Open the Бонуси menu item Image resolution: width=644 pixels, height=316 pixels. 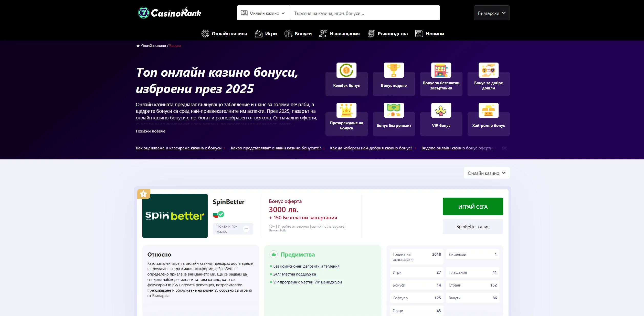[x=298, y=34]
